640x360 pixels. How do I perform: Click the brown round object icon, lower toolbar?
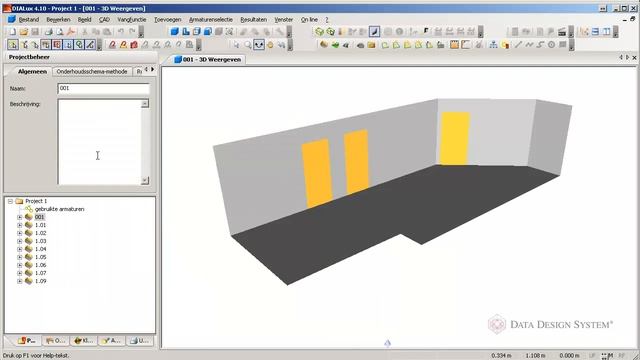point(324,44)
